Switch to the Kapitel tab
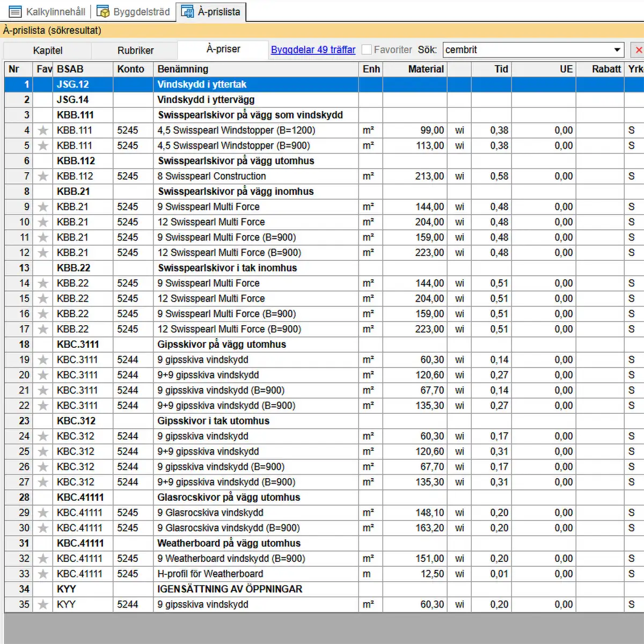The width and height of the screenshot is (644, 644). pyautogui.click(x=48, y=50)
